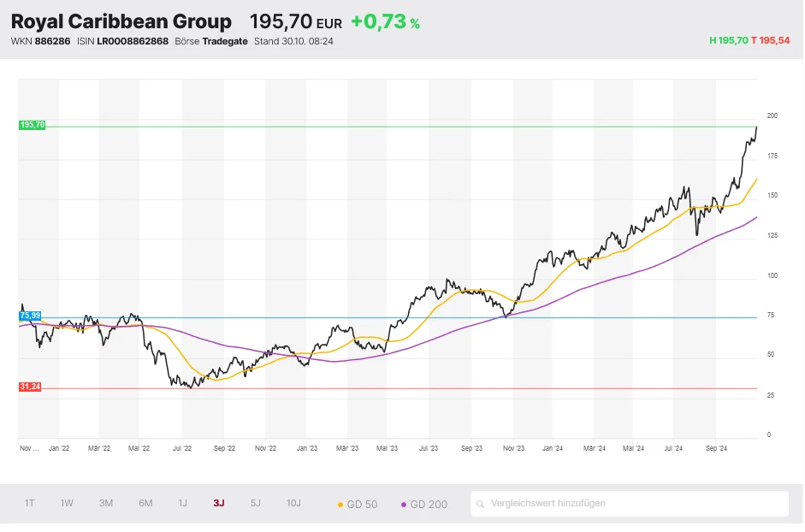Click the green 195,70 price marker
Screen dimensions: 805x532
coord(32,125)
